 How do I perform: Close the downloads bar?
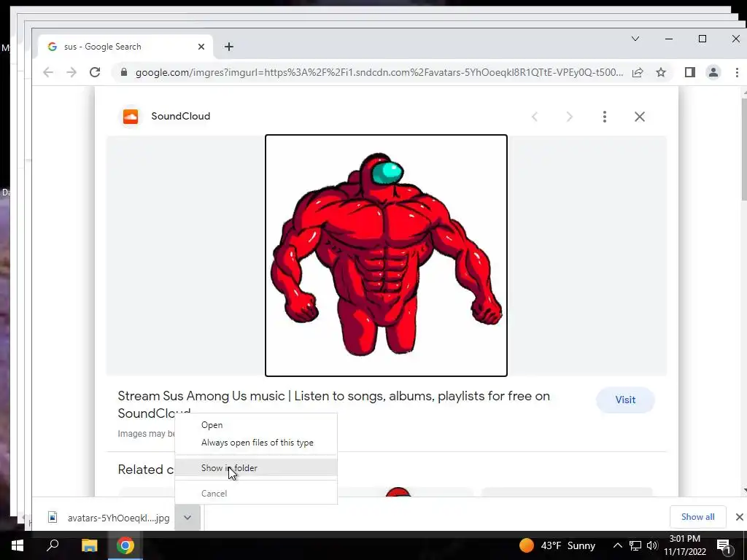pos(739,517)
